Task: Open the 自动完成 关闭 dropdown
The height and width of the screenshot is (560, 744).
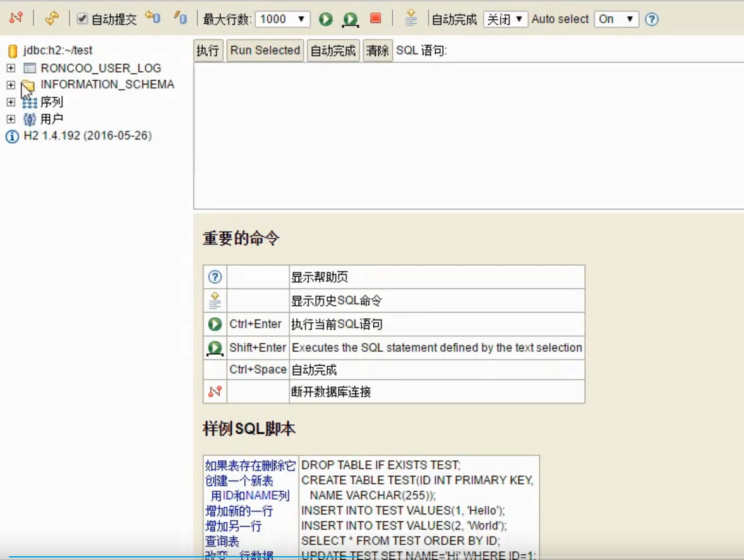Action: [x=505, y=19]
